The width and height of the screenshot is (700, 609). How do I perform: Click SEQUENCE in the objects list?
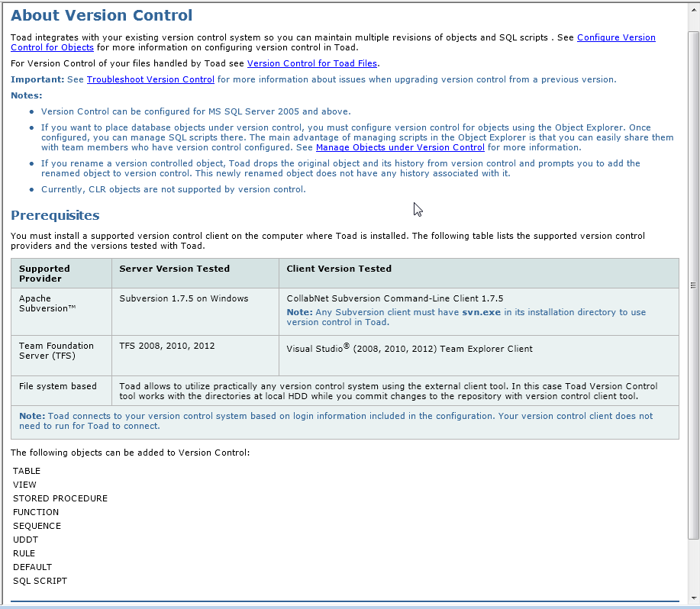[37, 526]
